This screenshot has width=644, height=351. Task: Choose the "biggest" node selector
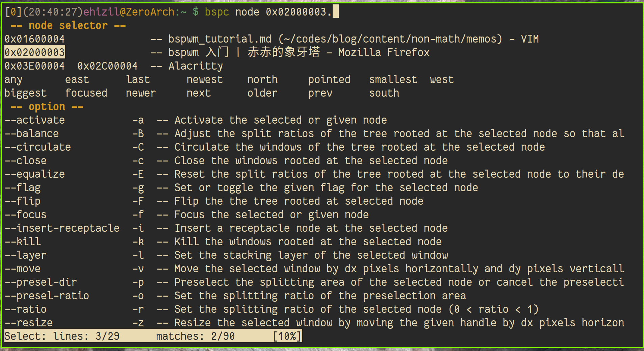(x=25, y=93)
